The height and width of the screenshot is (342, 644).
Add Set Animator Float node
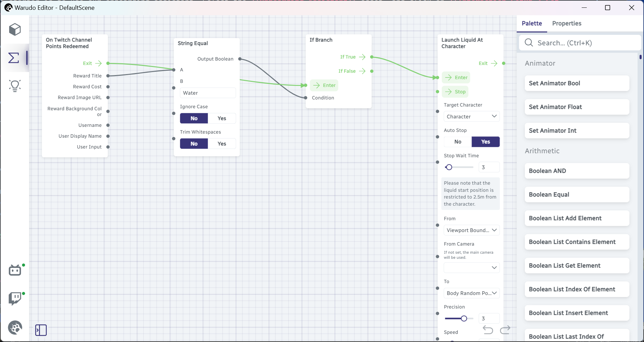coord(577,107)
